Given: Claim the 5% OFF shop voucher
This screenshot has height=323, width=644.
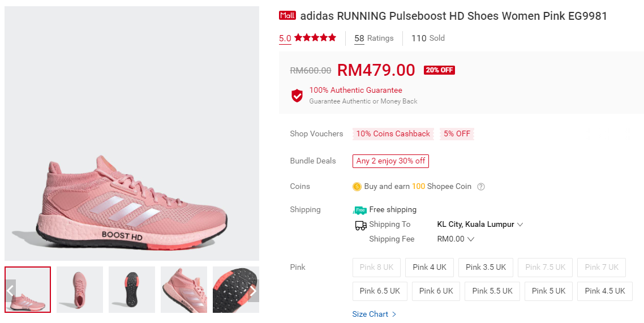Looking at the screenshot, I should (457, 134).
